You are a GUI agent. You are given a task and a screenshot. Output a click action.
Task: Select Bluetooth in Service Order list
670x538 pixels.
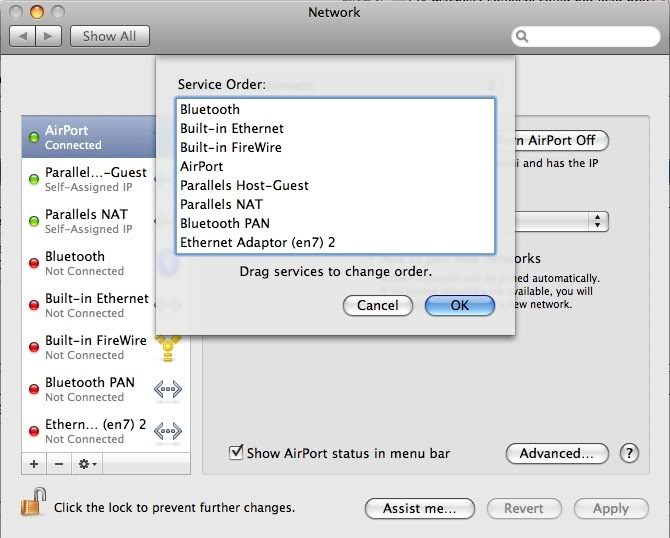335,109
